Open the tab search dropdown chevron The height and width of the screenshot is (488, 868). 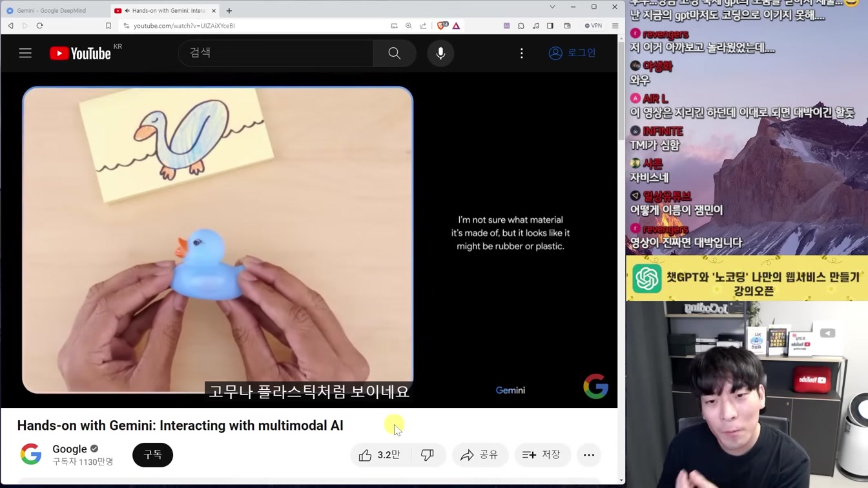(x=552, y=7)
